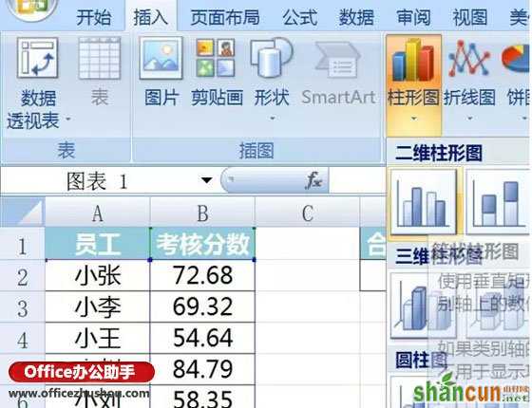This screenshot has width=532, height=408.
Task: Select column B header
Action: click(x=202, y=213)
